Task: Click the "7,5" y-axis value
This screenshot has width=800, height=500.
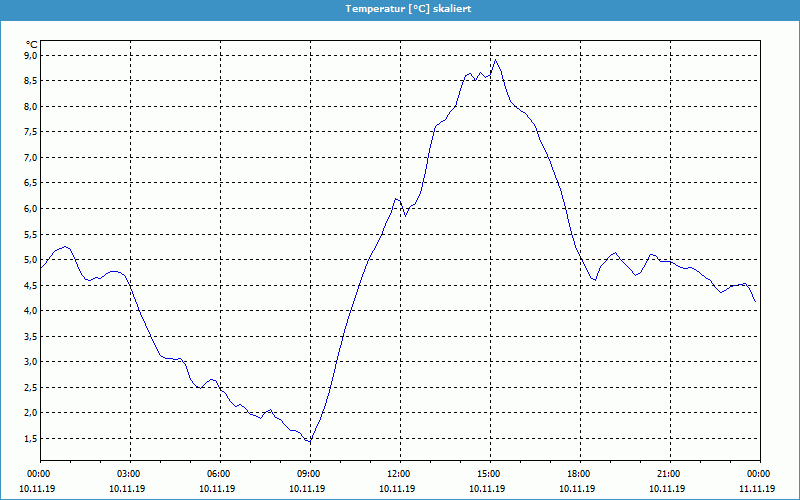Action: pyautogui.click(x=31, y=132)
